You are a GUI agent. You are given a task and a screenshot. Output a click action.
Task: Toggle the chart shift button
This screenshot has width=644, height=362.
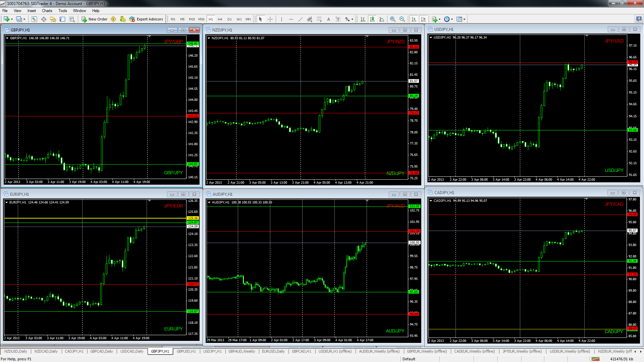423,19
